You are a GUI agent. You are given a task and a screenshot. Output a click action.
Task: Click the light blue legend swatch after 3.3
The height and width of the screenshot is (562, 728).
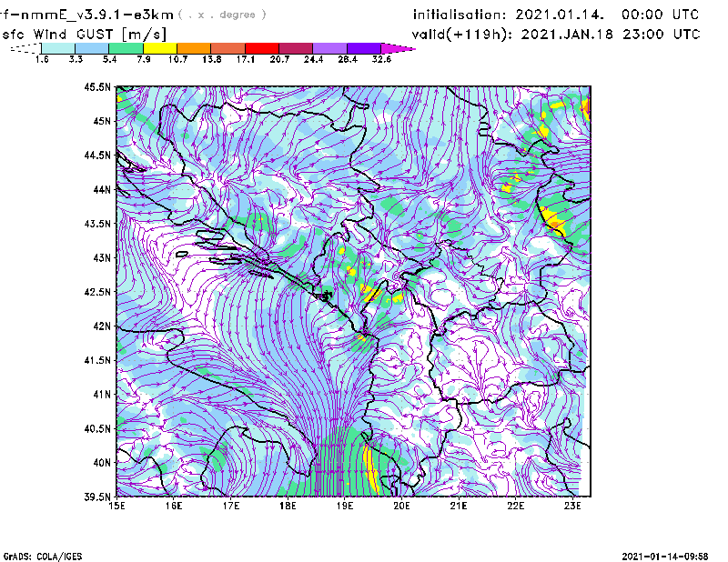(92, 48)
